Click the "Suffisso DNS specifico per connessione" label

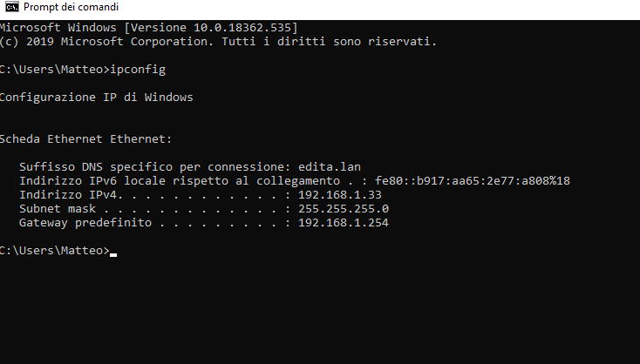click(x=153, y=166)
